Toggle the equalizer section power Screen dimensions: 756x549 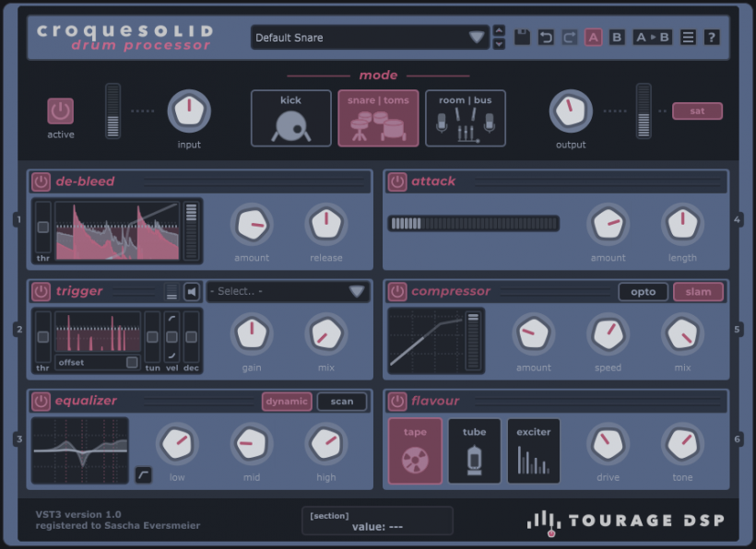pyautogui.click(x=41, y=401)
